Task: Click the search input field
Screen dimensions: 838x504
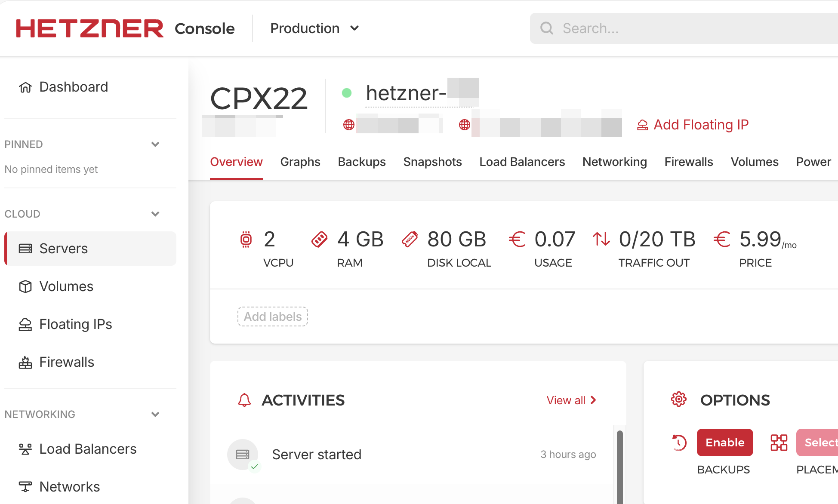Action: 684,28
